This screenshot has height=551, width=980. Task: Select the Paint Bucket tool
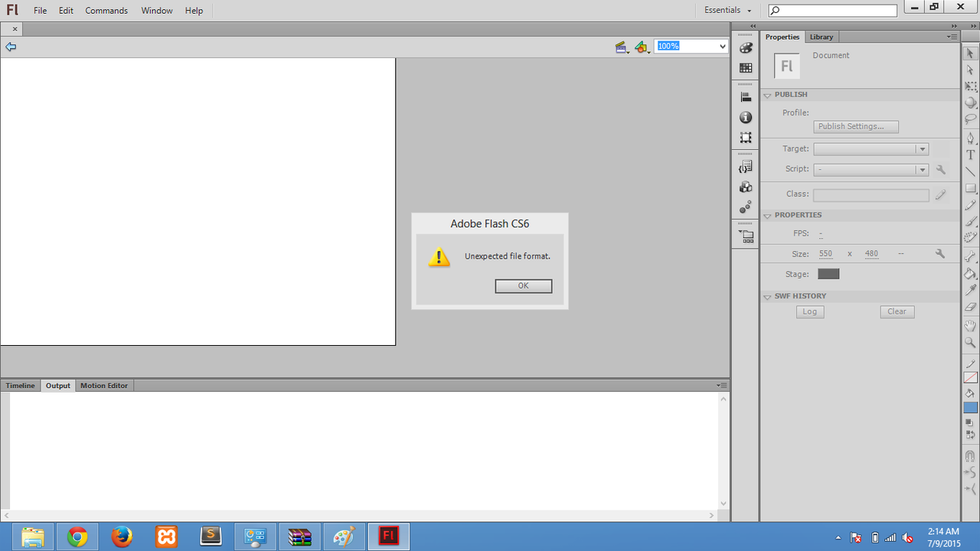tap(970, 273)
